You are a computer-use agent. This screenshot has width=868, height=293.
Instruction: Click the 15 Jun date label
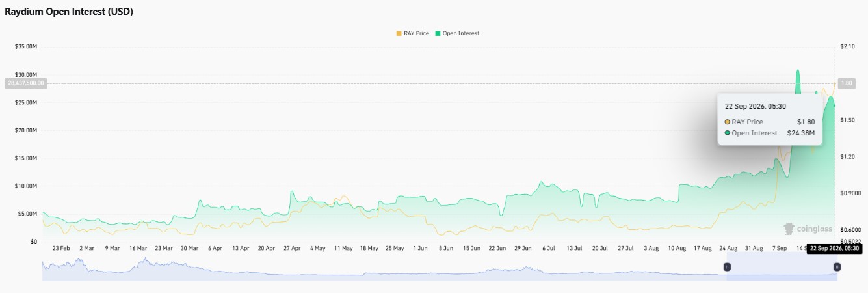(x=471, y=249)
